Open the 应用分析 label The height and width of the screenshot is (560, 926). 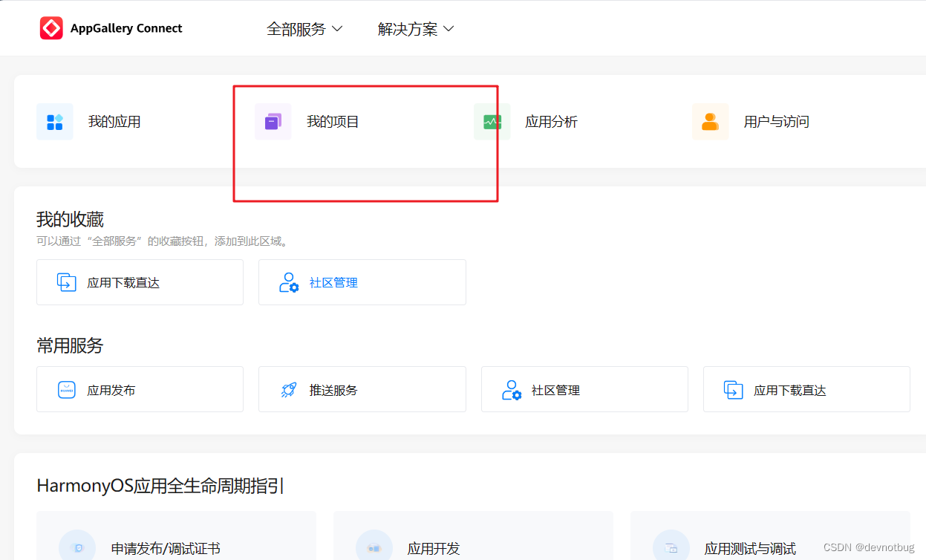click(x=551, y=122)
